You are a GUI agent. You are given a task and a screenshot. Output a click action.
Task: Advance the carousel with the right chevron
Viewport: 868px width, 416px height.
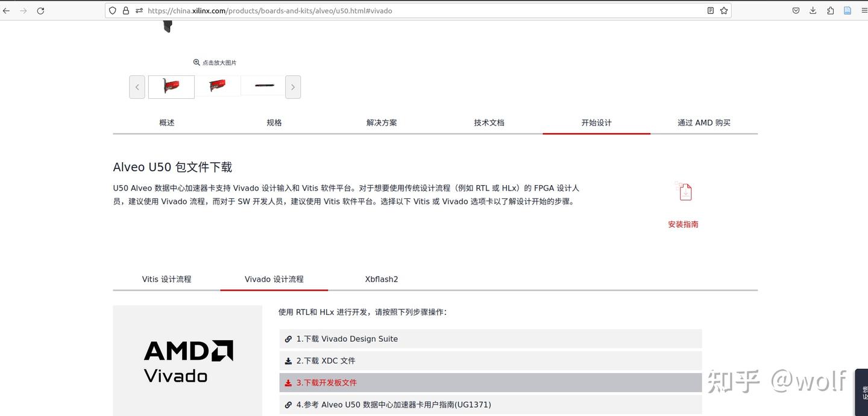coord(293,87)
